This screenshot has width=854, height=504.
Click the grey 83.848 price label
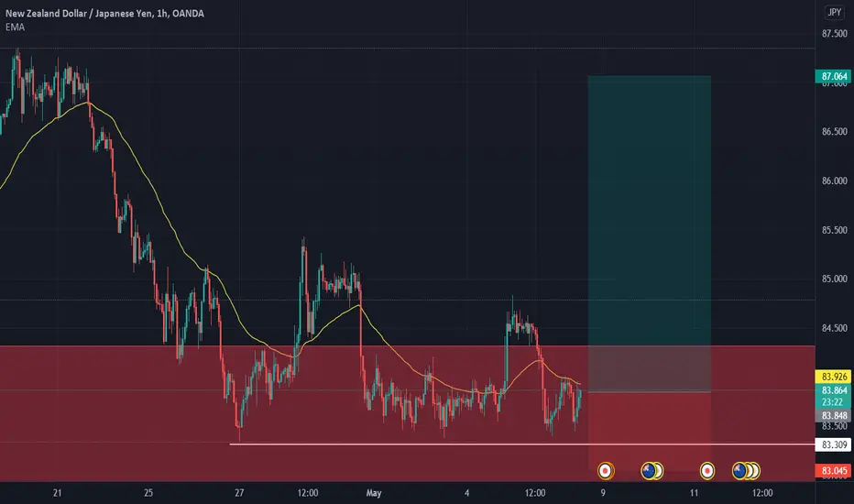pos(833,416)
